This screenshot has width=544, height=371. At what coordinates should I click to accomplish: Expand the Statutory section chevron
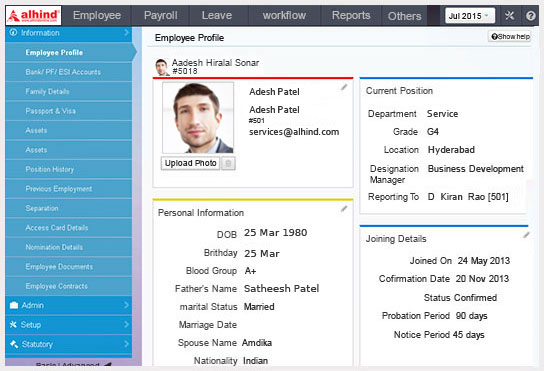click(126, 344)
